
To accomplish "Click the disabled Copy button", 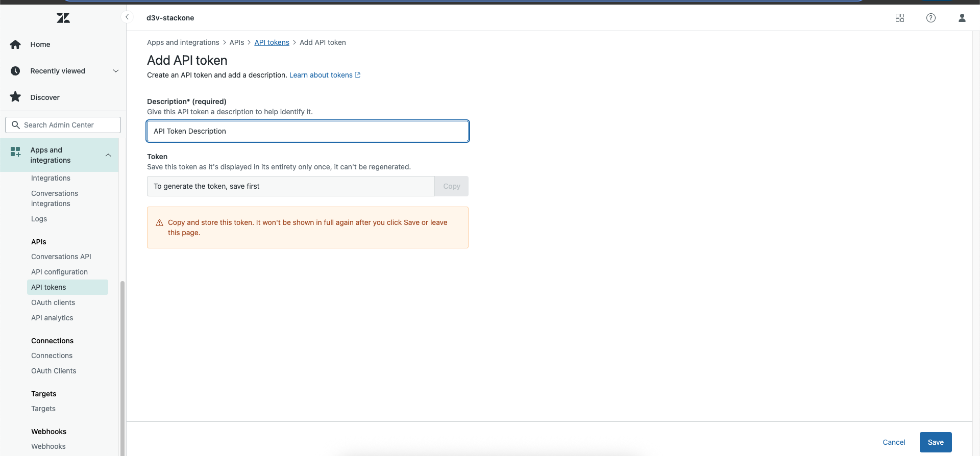I will (x=452, y=186).
